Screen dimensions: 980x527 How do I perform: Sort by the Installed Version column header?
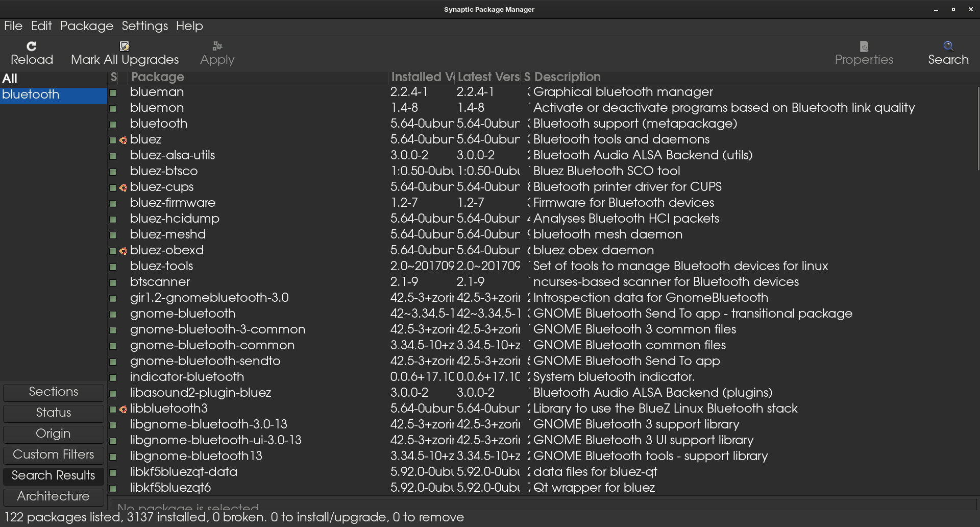tap(422, 77)
